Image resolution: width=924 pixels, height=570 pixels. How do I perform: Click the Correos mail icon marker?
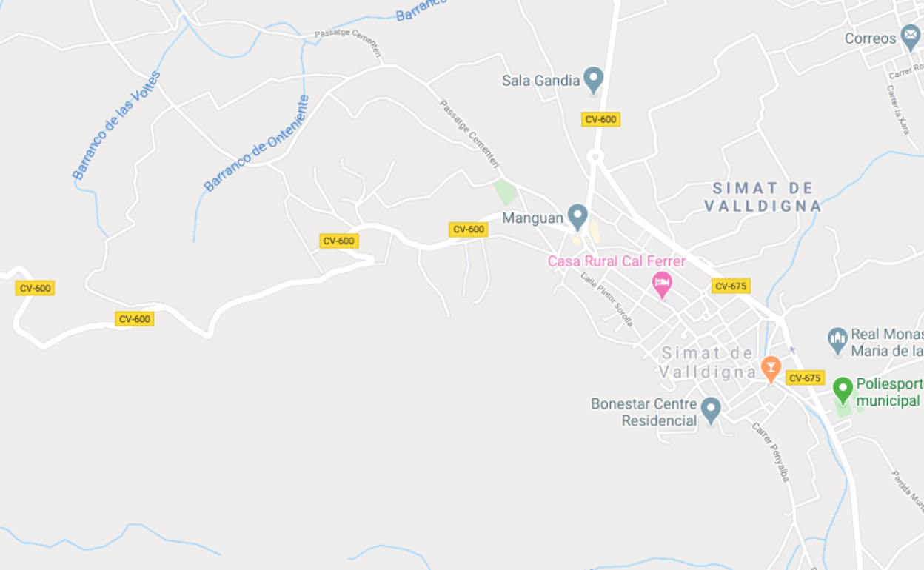(x=911, y=38)
